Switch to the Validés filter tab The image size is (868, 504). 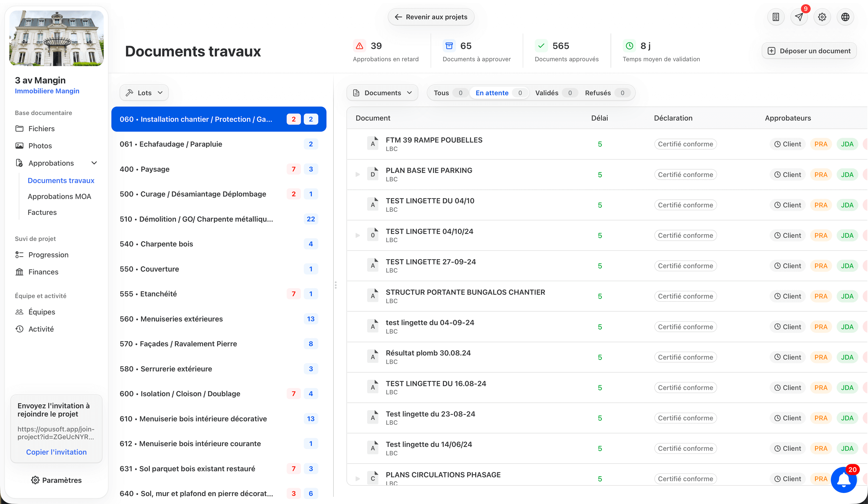point(546,93)
